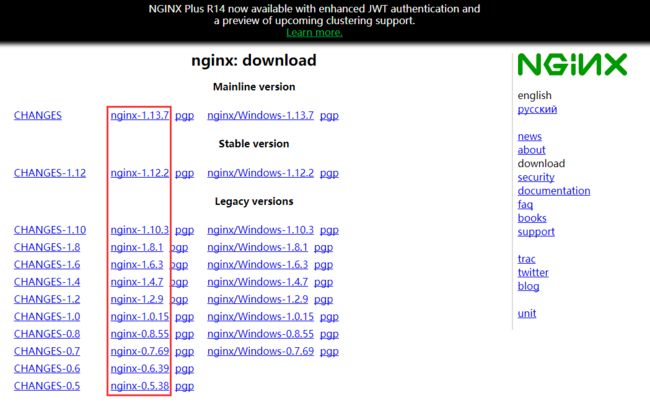Open CHANGES-1.4 link
The height and width of the screenshot is (403, 650).
pos(47,282)
